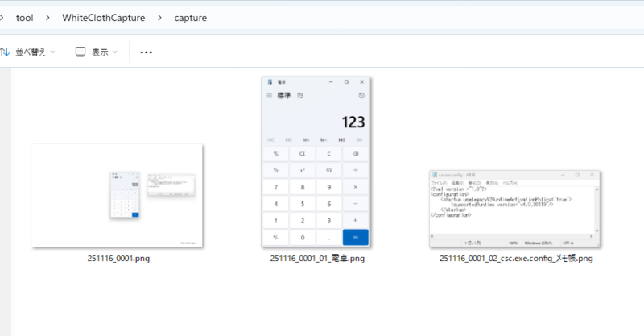Go to WhiteClothCapture folder in breadcrumb
The image size is (644, 336).
point(104,18)
